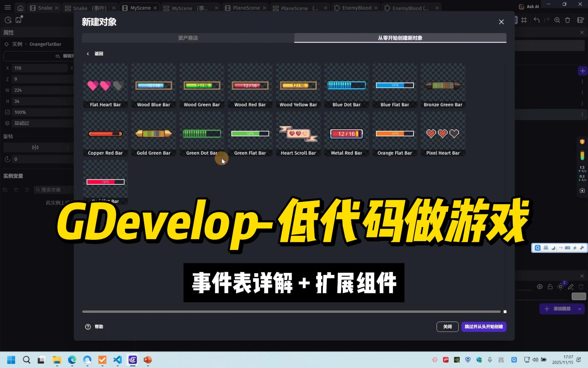588x368 pixels.
Task: Select the Wood Red Bar asset
Action: 250,86
